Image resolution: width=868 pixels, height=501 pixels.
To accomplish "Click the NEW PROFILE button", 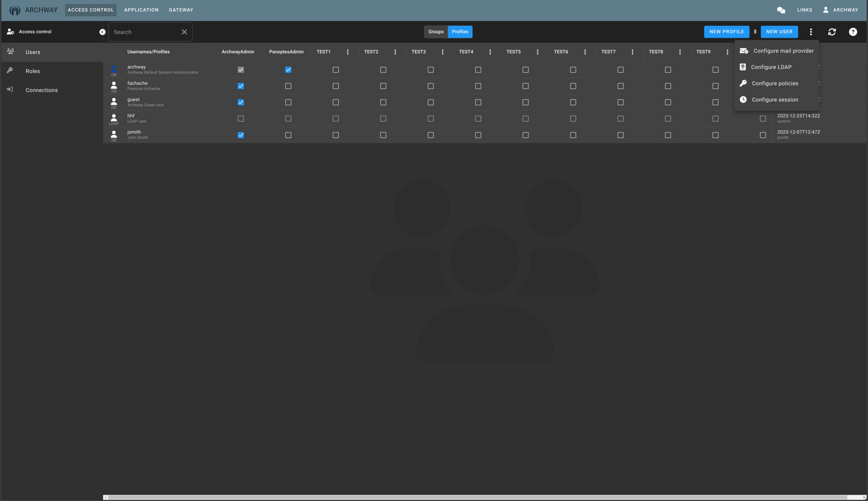I will 726,32.
